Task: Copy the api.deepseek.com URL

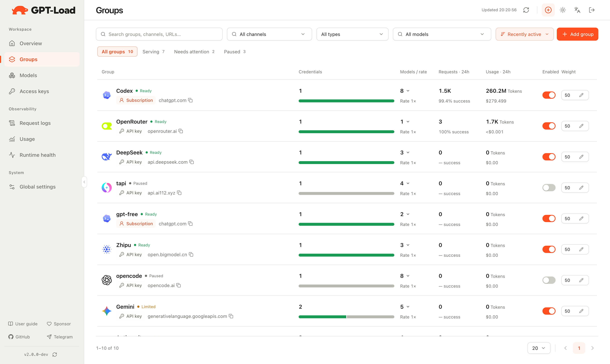Action: (192, 162)
